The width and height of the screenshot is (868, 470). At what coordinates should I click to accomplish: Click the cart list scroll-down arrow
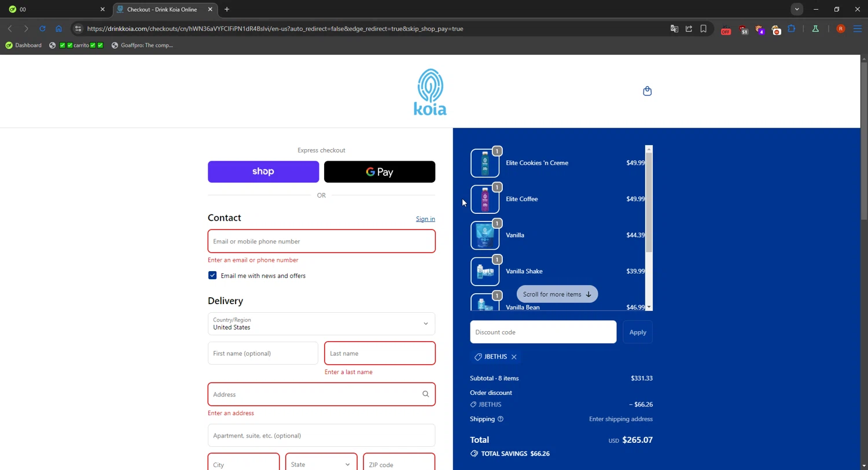pos(649,308)
